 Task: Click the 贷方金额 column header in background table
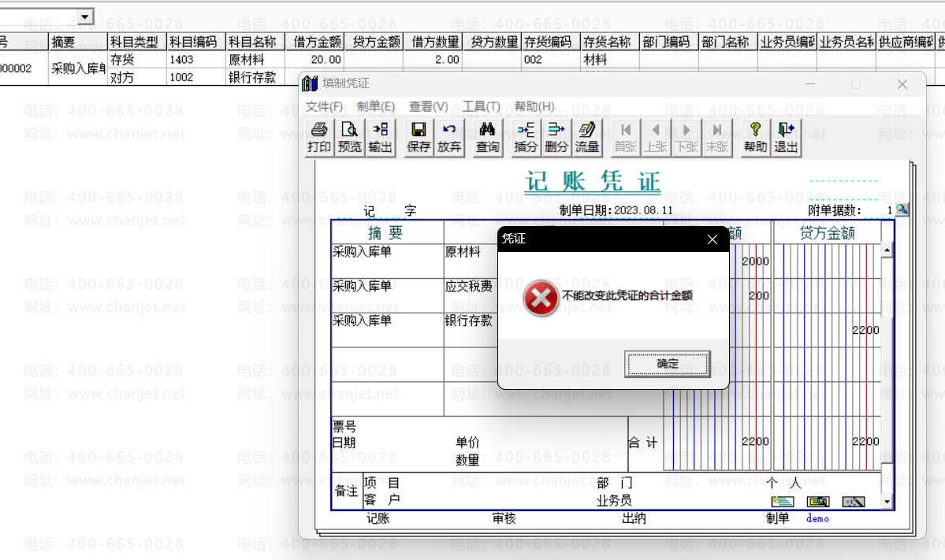coord(373,42)
